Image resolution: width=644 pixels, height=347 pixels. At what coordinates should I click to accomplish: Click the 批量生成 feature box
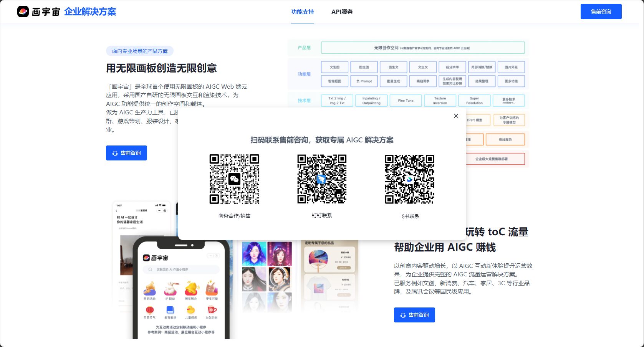coord(394,81)
